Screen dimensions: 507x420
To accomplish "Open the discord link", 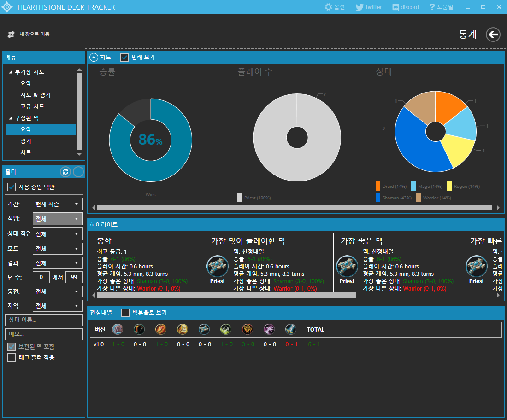I will pyautogui.click(x=406, y=7).
